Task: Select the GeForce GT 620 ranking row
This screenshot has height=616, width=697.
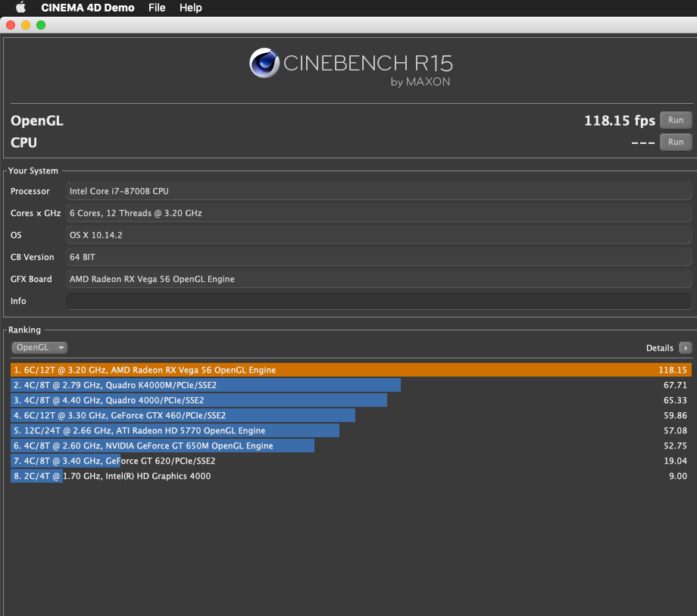Action: (x=352, y=461)
